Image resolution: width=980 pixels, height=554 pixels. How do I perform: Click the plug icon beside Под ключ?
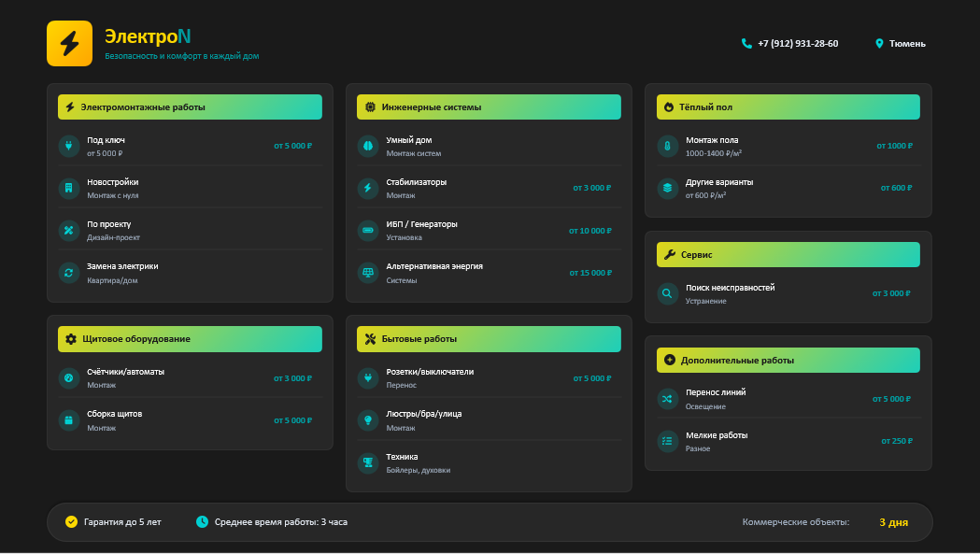click(68, 146)
